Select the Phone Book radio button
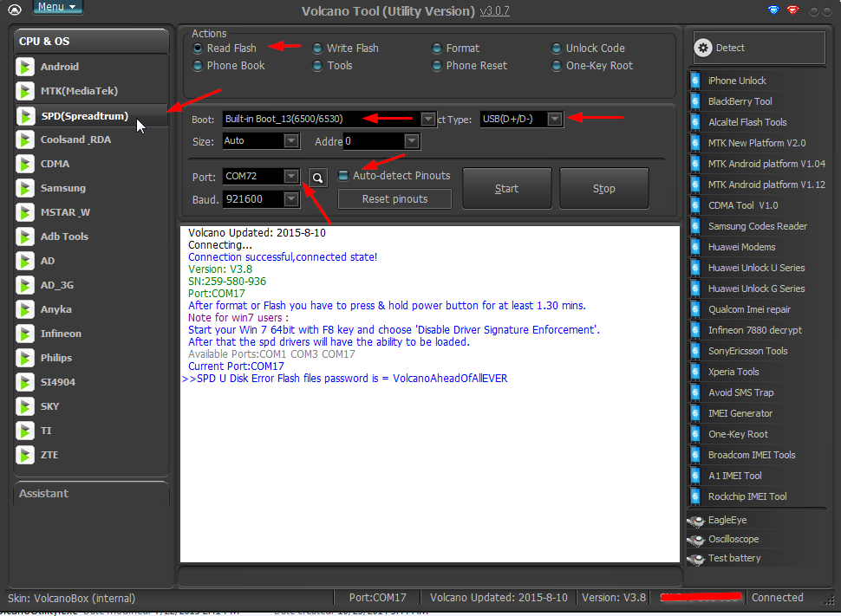 pyautogui.click(x=198, y=65)
